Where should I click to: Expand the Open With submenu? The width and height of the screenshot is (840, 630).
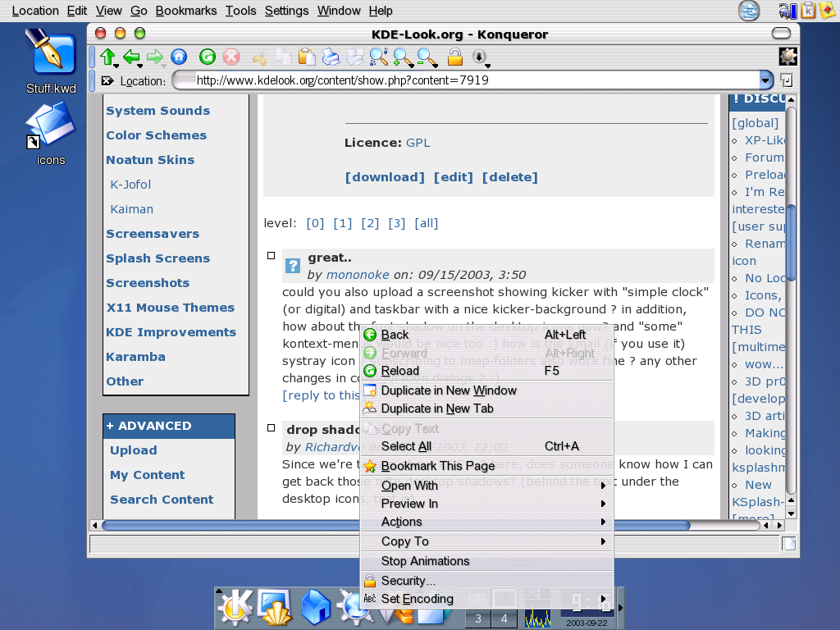tap(487, 486)
